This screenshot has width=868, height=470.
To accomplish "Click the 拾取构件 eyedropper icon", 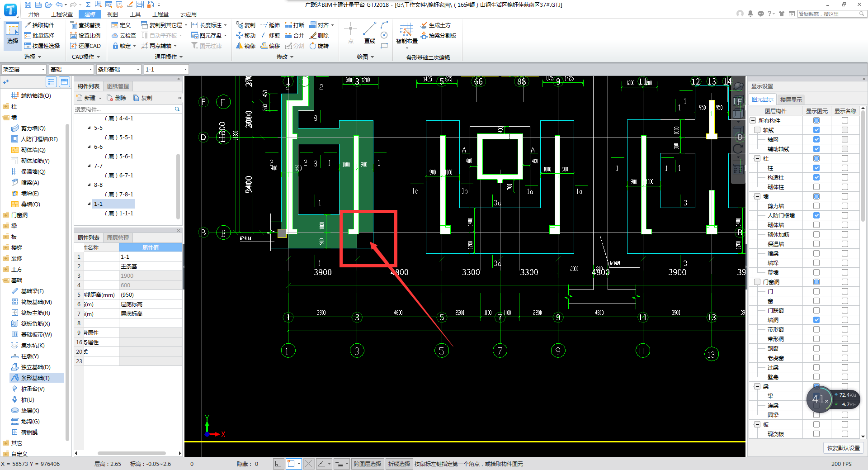I will click(28, 25).
